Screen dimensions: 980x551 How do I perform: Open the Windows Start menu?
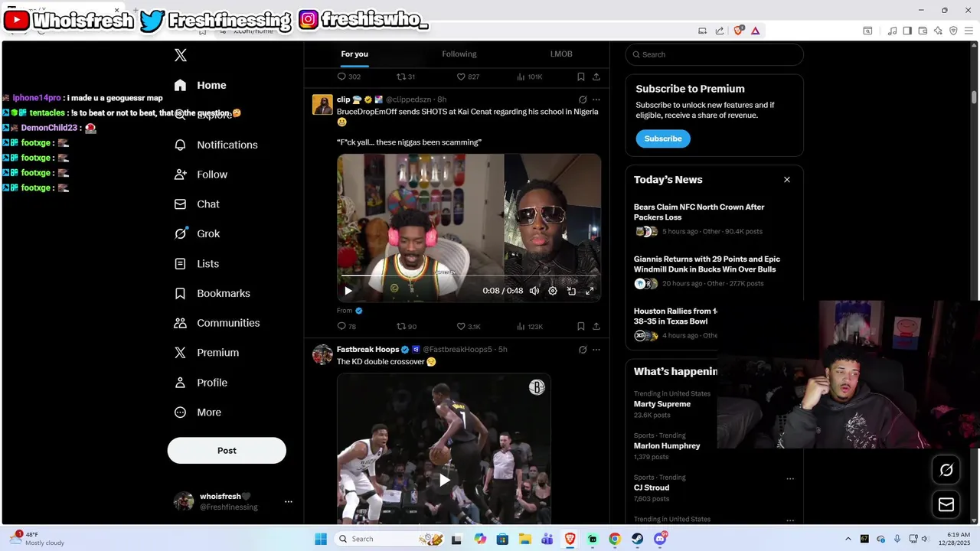tap(321, 539)
